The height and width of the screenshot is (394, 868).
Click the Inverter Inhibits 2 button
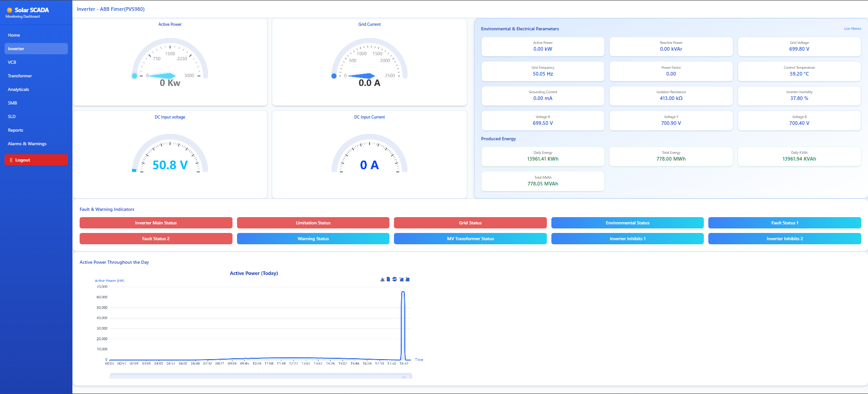[784, 239]
